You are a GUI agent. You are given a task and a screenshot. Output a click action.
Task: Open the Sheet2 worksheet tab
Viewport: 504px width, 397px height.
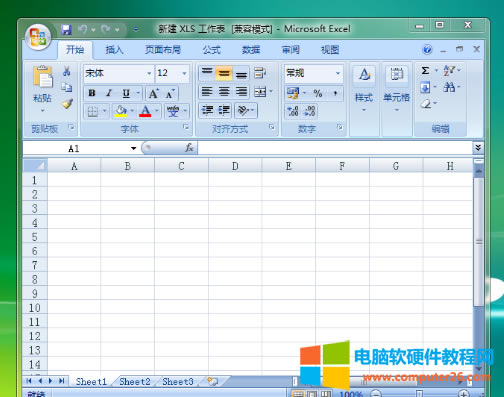[135, 381]
